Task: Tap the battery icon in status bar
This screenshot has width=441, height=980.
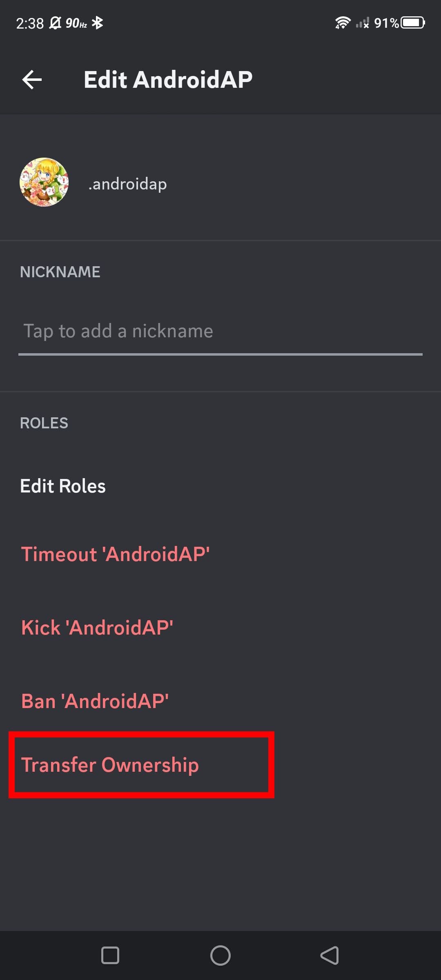Action: click(413, 23)
